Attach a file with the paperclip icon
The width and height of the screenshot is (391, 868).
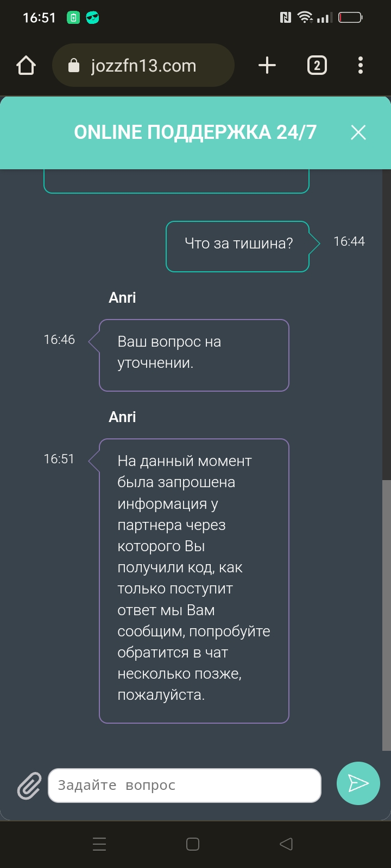click(x=29, y=786)
